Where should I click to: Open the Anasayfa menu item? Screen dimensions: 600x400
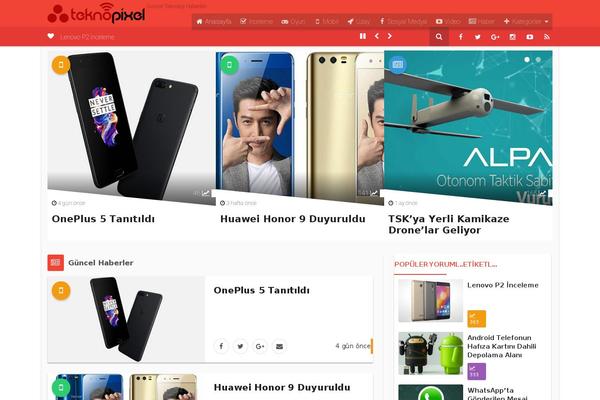214,21
